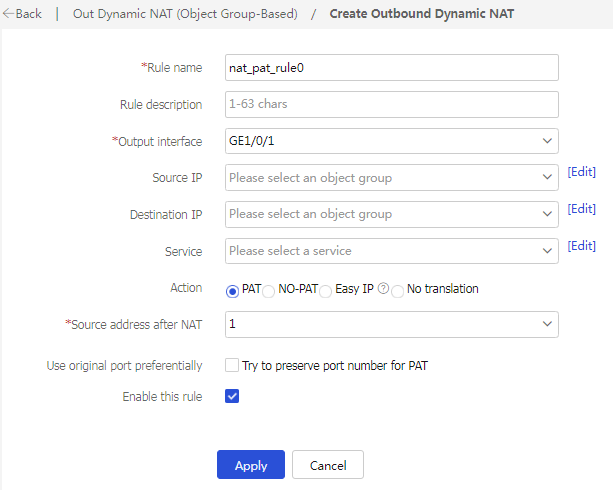Open Out Dynamic NAT (Object Group-Based) breadcrumb
This screenshot has width=613, height=490.
(185, 14)
